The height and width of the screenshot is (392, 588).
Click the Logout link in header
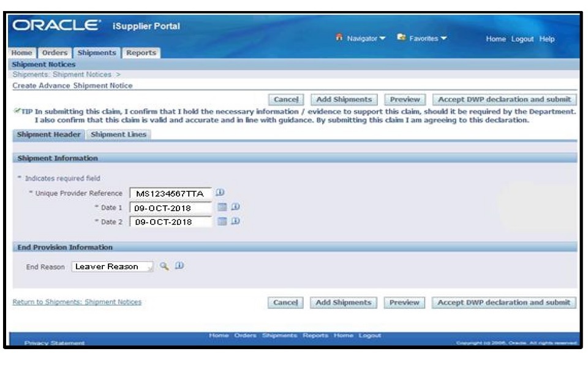(523, 39)
